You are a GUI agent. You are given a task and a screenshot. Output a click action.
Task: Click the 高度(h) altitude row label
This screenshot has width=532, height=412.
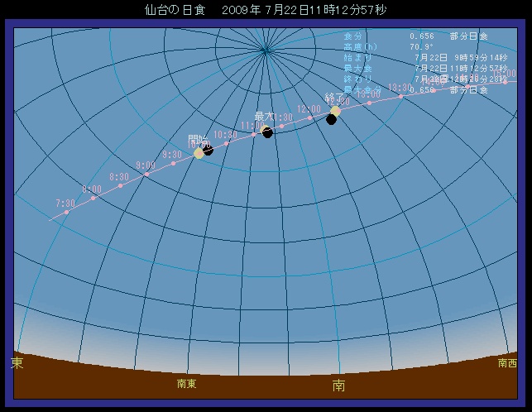click(359, 46)
